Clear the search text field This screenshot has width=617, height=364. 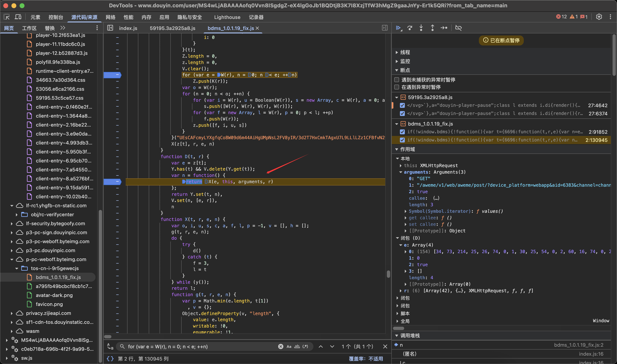pos(281,346)
